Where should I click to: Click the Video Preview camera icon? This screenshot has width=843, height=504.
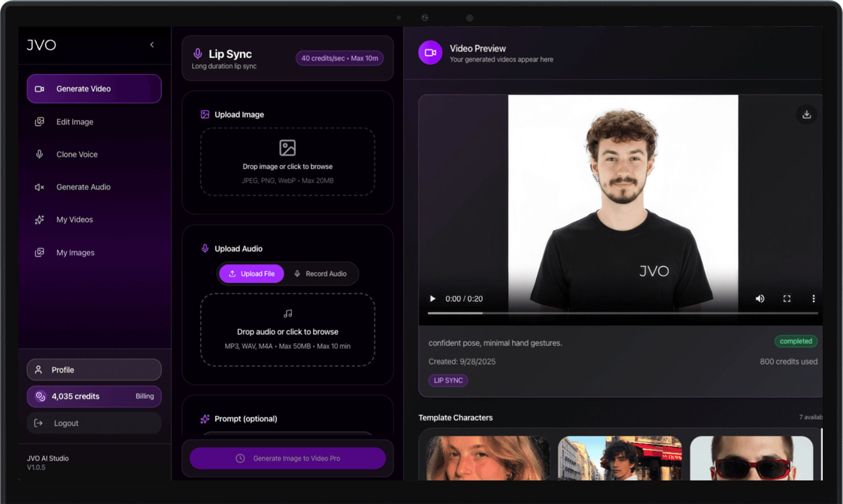point(430,52)
